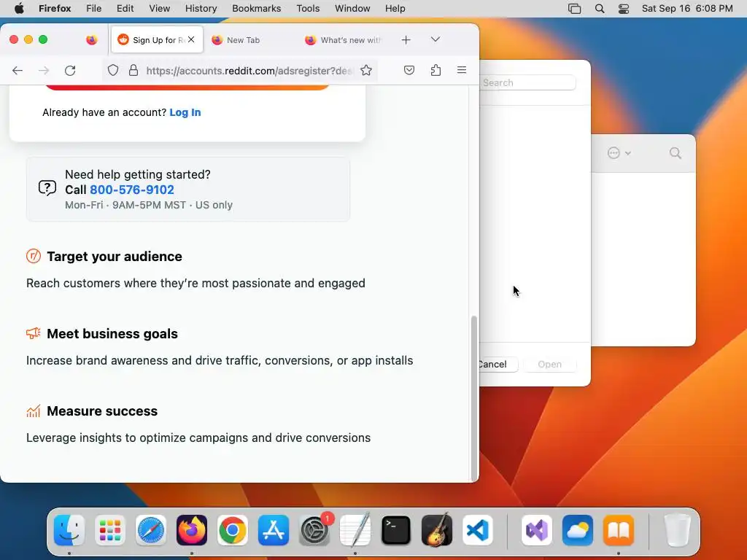Viewport: 747px width, 560px height.
Task: Launch Safari from the Dock
Action: pyautogui.click(x=151, y=530)
